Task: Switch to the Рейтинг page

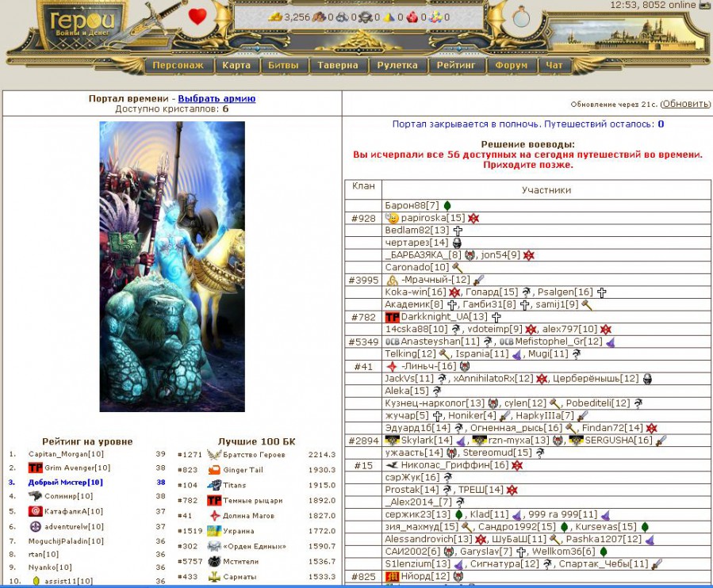Action: click(x=455, y=66)
